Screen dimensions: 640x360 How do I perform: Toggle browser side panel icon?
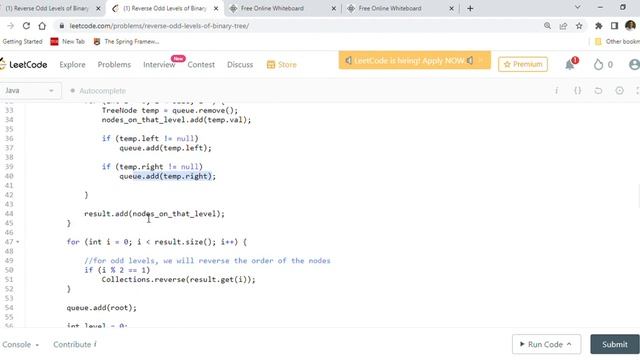point(614,26)
